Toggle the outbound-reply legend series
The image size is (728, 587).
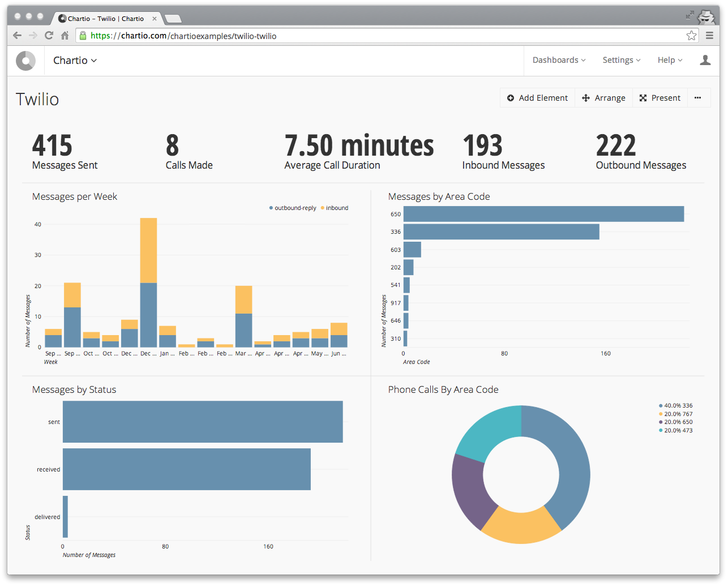click(293, 208)
